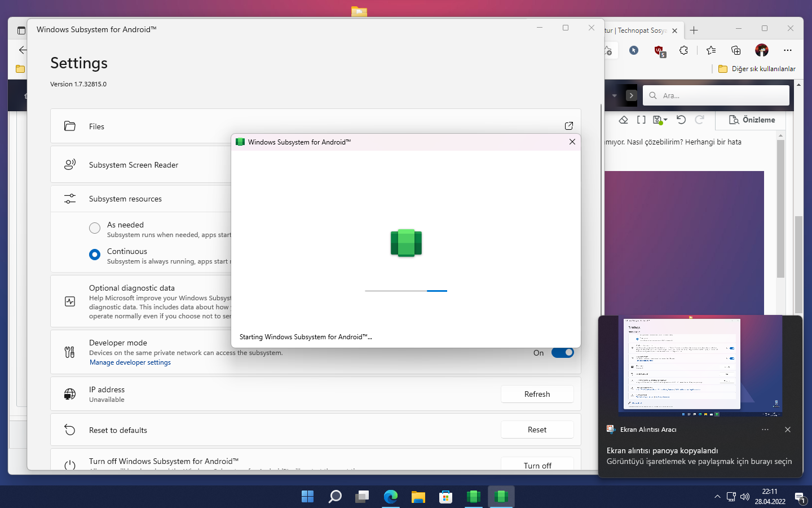Open the Windows Start menu
Viewport: 812px width, 508px height.
click(307, 496)
